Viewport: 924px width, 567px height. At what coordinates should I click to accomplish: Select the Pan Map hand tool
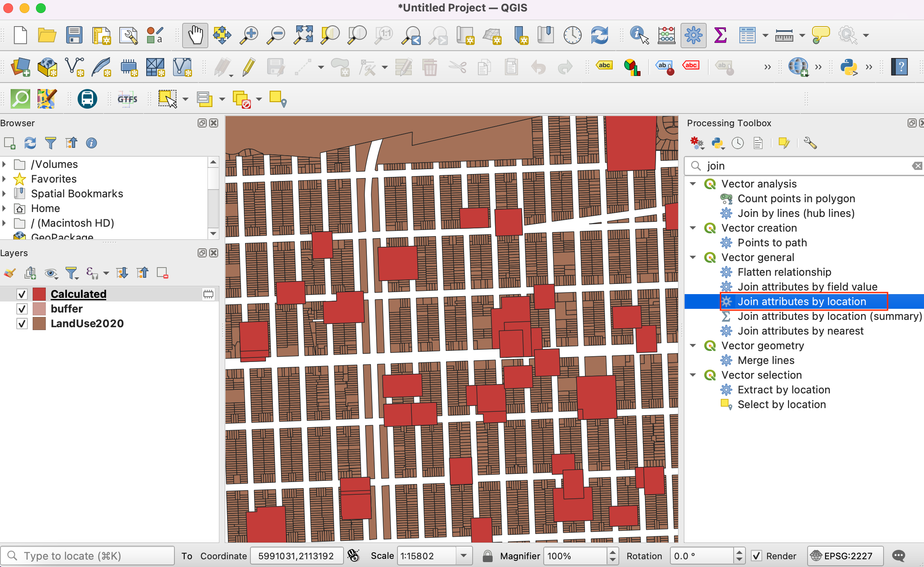pos(195,36)
